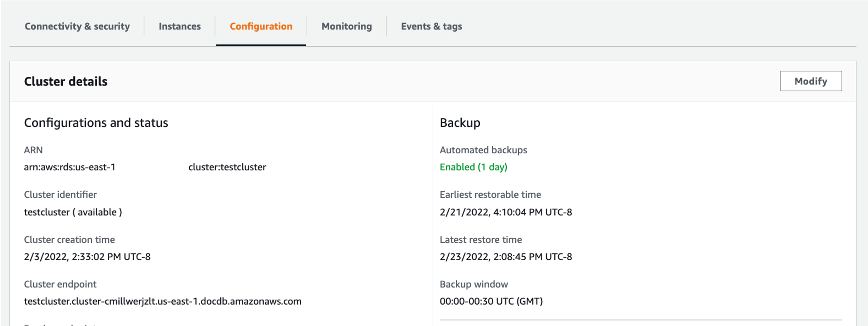Click the Configurations and status heading
Viewport: 868px width, 326px height.
(96, 123)
